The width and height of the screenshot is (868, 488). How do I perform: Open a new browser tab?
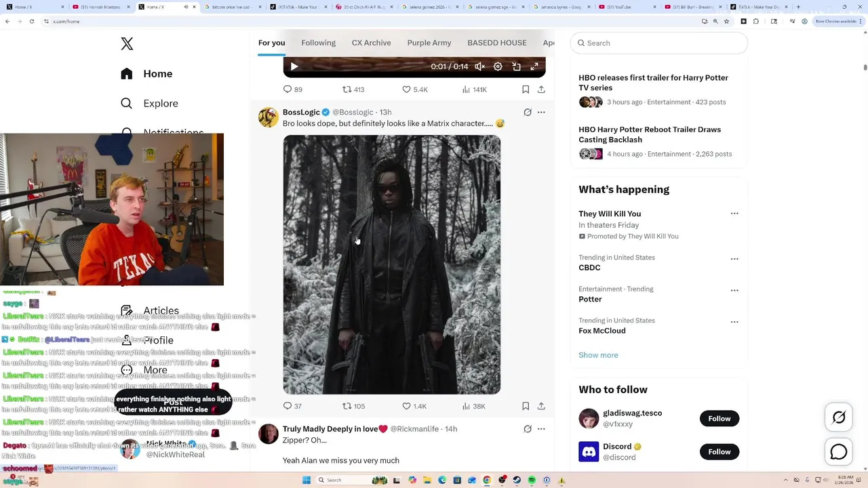(798, 7)
